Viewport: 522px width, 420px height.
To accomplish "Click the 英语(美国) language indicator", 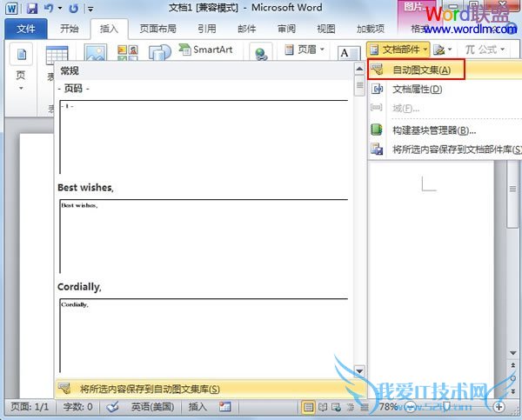I will click(153, 407).
